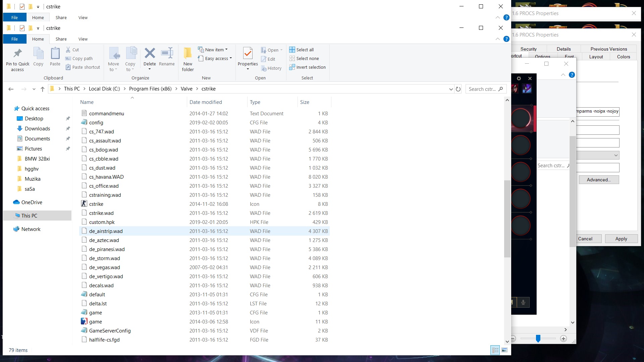Select the GameServerConfig file
The image size is (644, 362).
click(x=204, y=330)
